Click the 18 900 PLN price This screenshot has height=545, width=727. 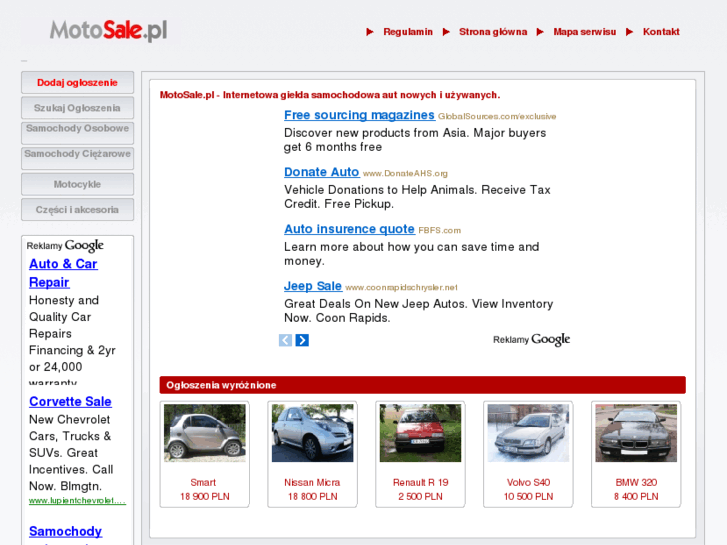pos(204,497)
